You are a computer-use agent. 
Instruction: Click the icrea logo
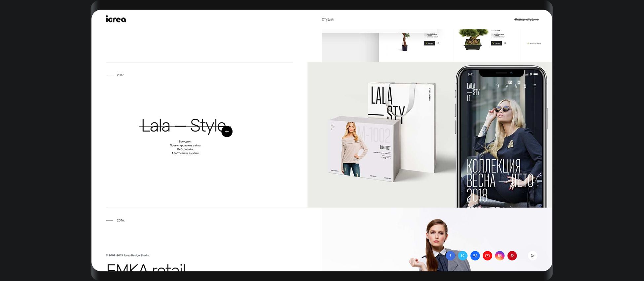[x=116, y=19]
